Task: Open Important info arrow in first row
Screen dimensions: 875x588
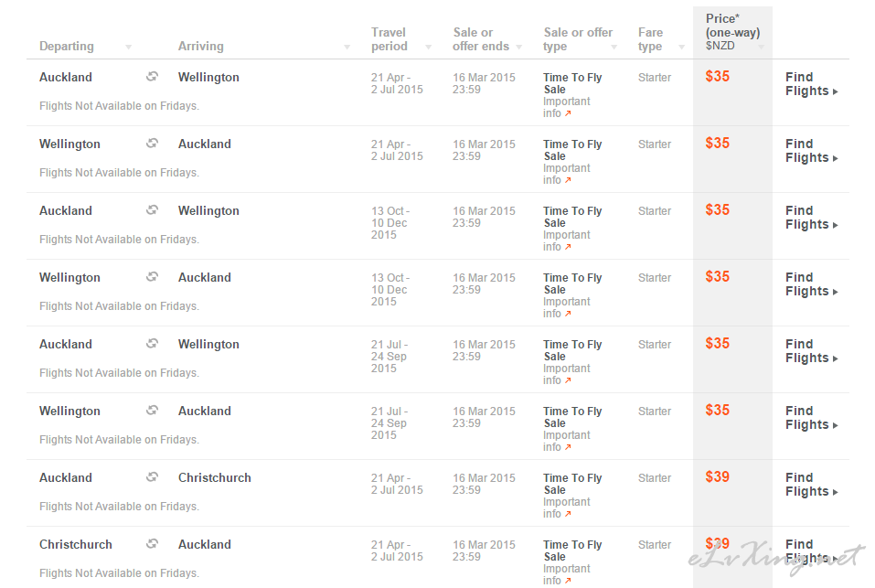Action: point(568,113)
